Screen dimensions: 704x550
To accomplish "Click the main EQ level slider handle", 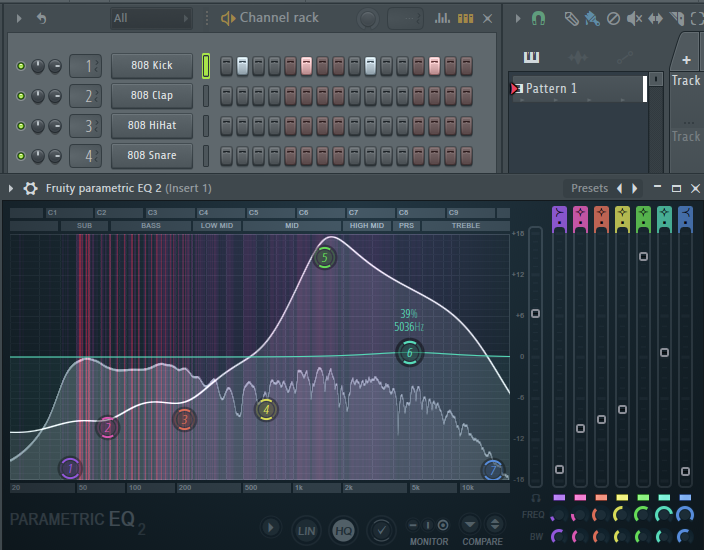I will [536, 313].
